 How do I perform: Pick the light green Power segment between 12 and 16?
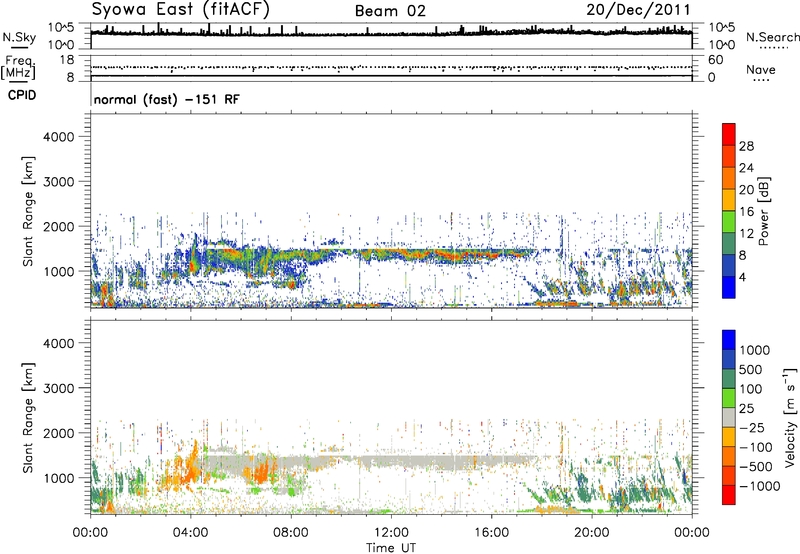(x=729, y=221)
